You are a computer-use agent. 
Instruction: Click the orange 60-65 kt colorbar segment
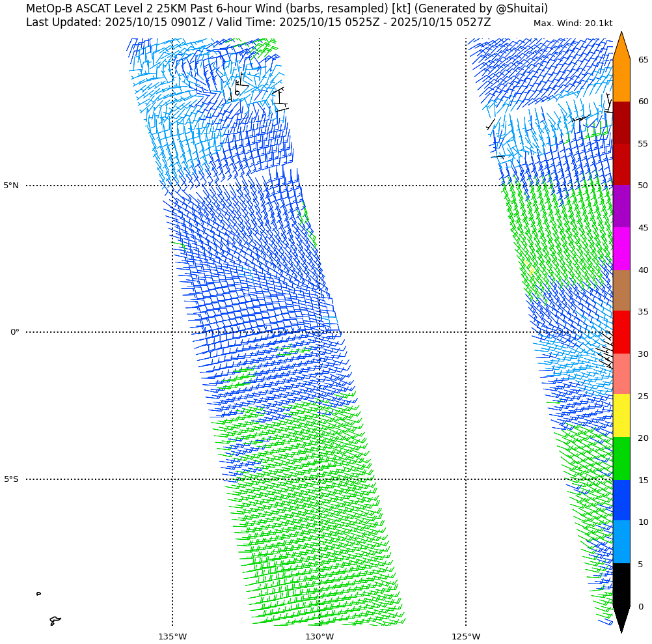tap(621, 80)
